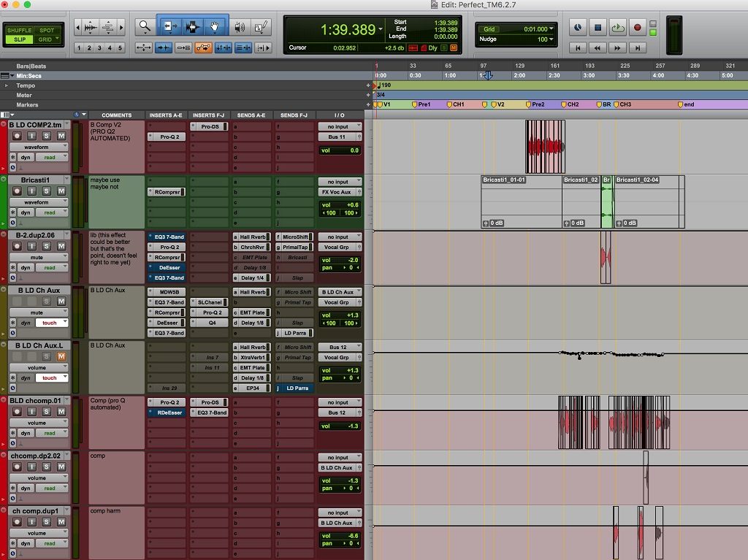This screenshot has height=560, width=748.
Task: Click the SENDS A-E column header
Action: click(251, 115)
